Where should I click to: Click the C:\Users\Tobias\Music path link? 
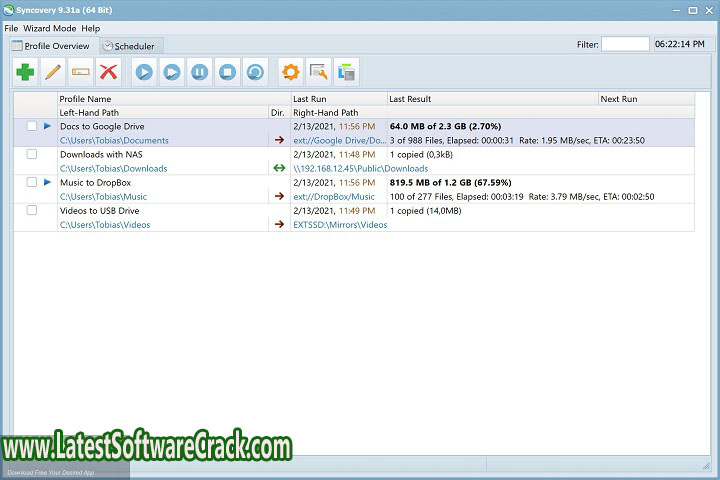[103, 197]
